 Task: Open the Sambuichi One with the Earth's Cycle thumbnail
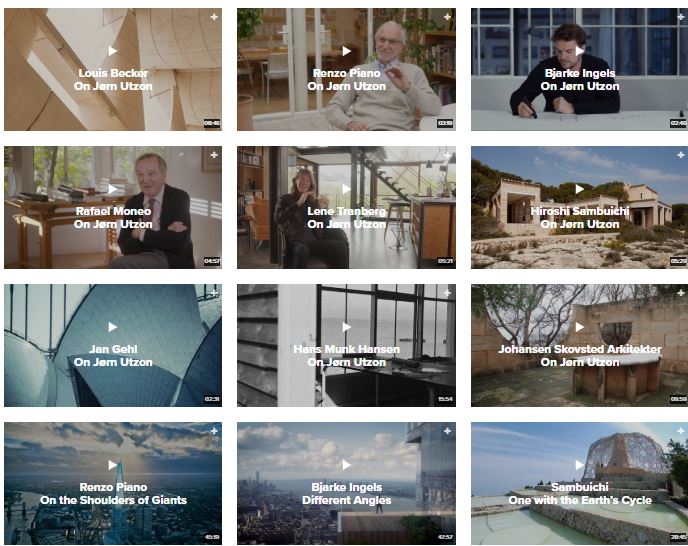pyautogui.click(x=580, y=484)
